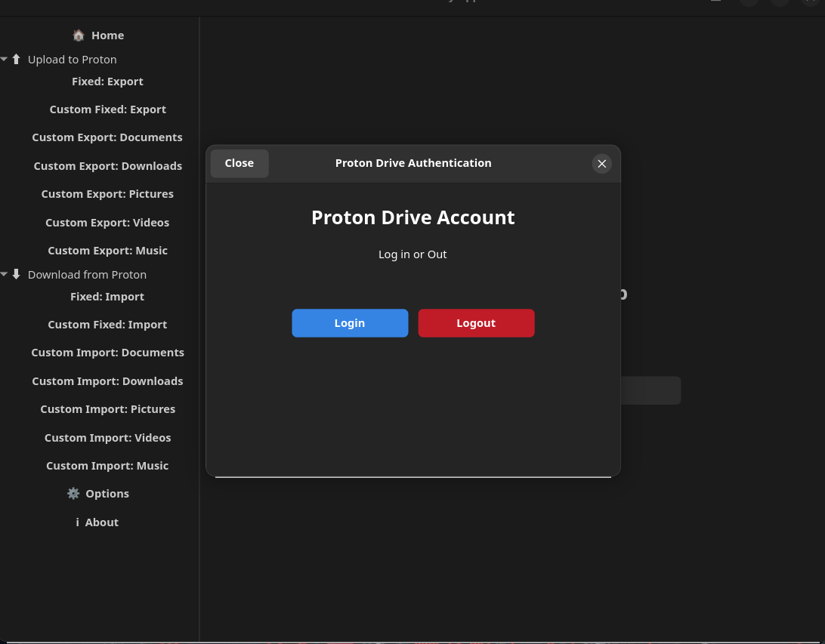Click the upload arrow icon beside Upload to Proton
Screen dimensions: 825x644
click(x=17, y=60)
